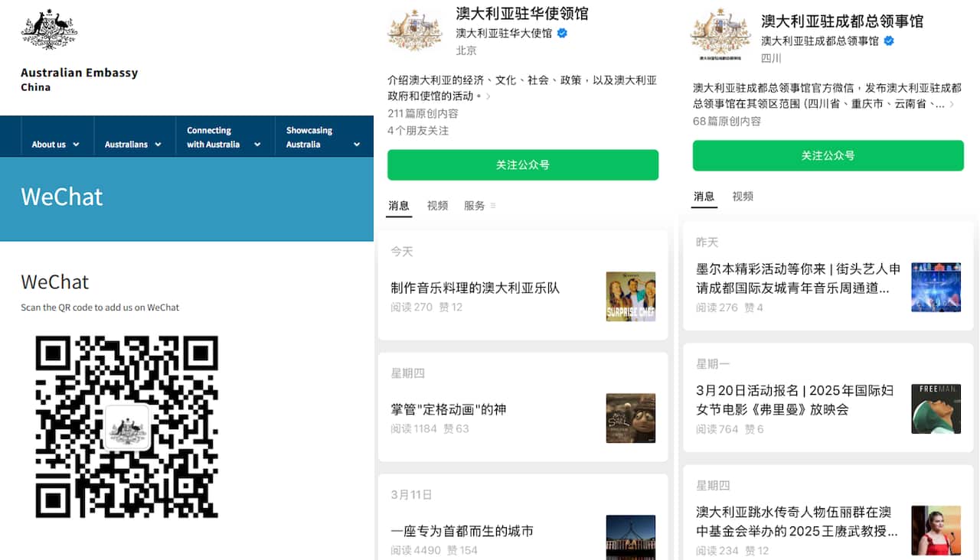The height and width of the screenshot is (560, 980).
Task: Click the coat of arms inside the QR code
Action: (129, 427)
